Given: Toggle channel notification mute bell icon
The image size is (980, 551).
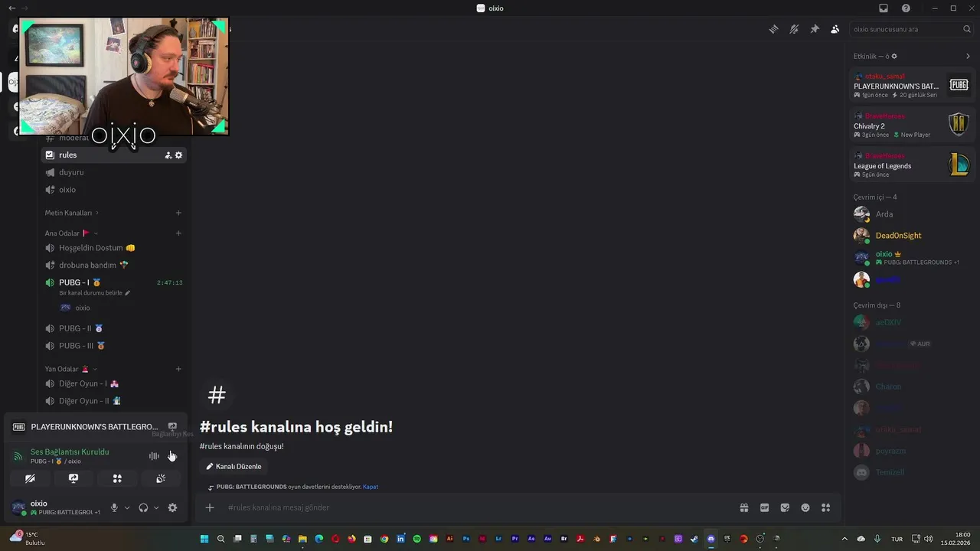Looking at the screenshot, I should pyautogui.click(x=794, y=29).
